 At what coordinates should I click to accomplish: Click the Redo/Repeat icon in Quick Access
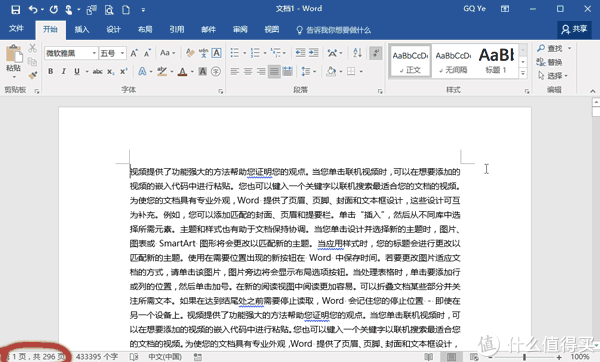54,10
